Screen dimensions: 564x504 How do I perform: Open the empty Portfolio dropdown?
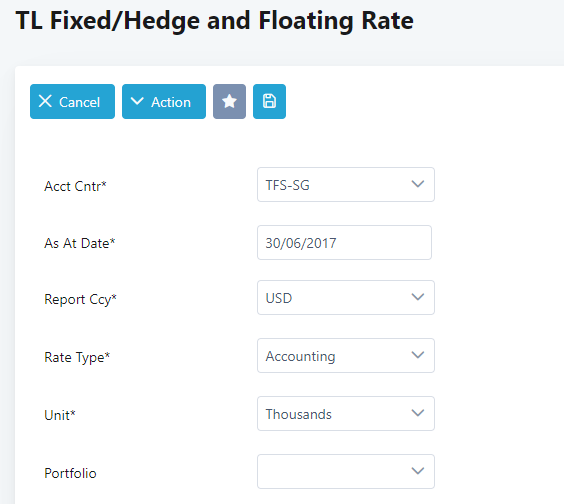click(x=346, y=471)
